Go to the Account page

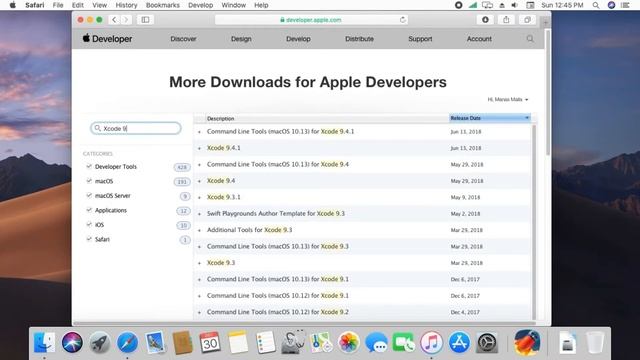(x=479, y=39)
